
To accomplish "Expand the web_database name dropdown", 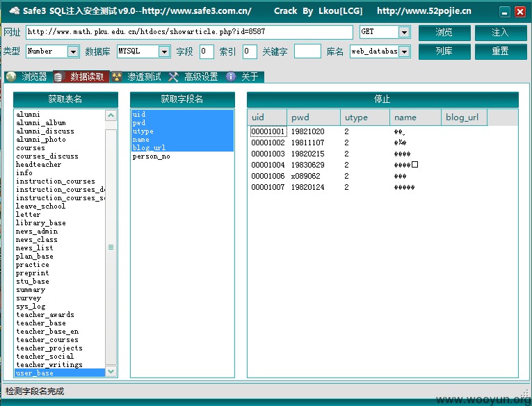I will coord(404,51).
